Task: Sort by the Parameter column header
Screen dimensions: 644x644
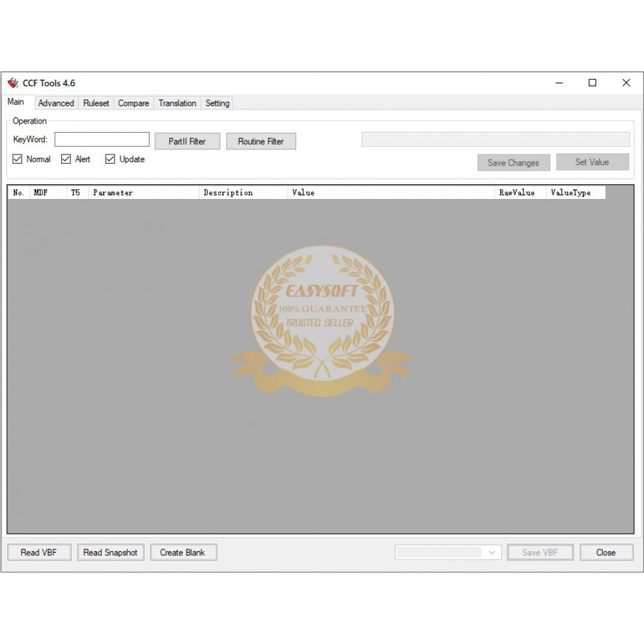Action: 144,193
